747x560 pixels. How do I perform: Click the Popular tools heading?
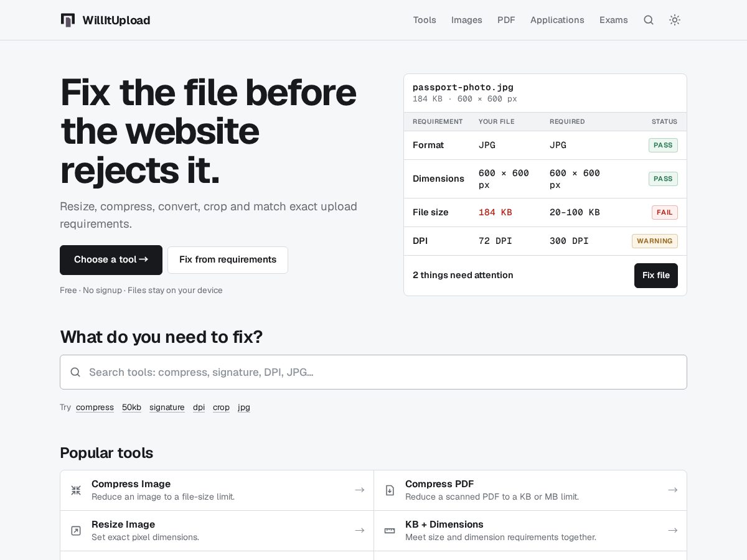[106, 453]
